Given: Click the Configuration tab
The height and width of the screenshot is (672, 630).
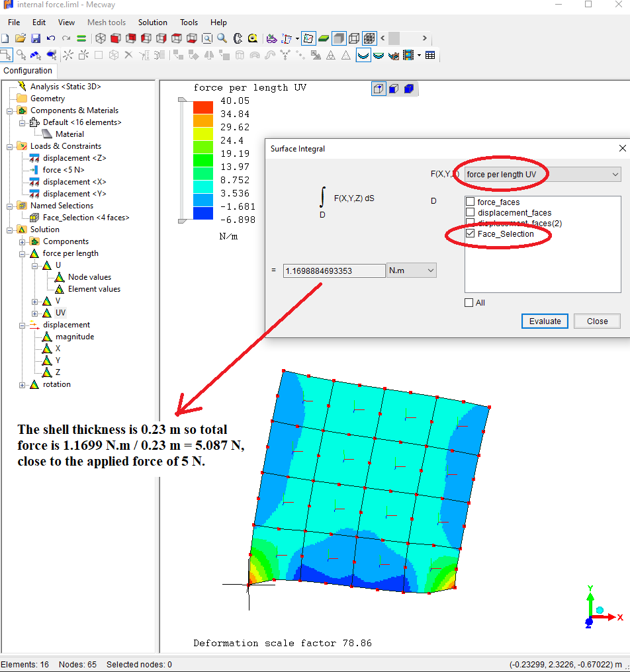Looking at the screenshot, I should pos(28,71).
